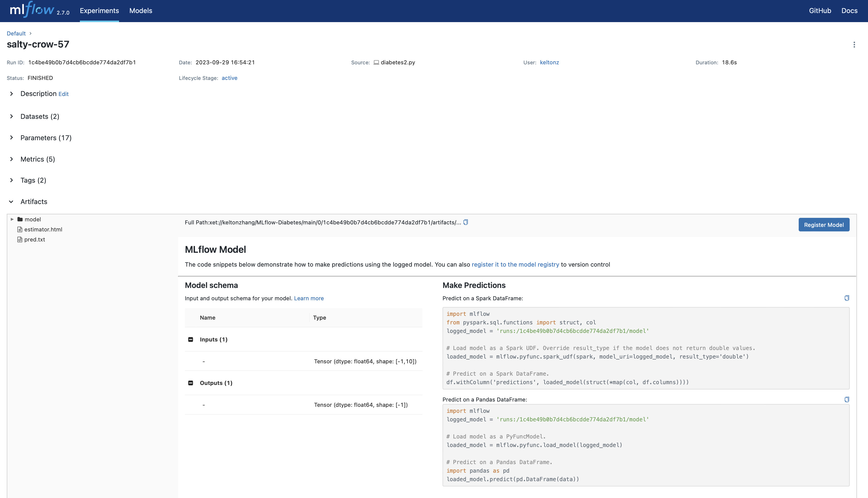Click the source diabetes2.py text
This screenshot has height=498, width=868.
point(398,62)
